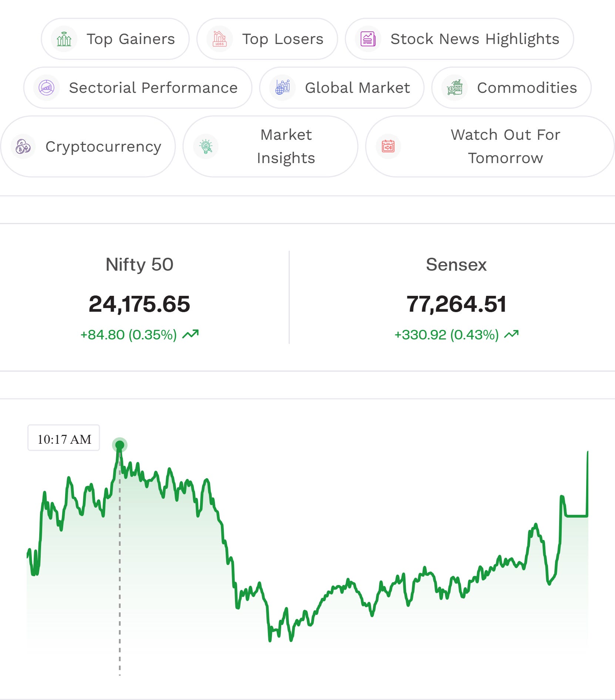The width and height of the screenshot is (615, 700).
Task: Click the Sectorial Performance circular icon
Action: (x=47, y=88)
